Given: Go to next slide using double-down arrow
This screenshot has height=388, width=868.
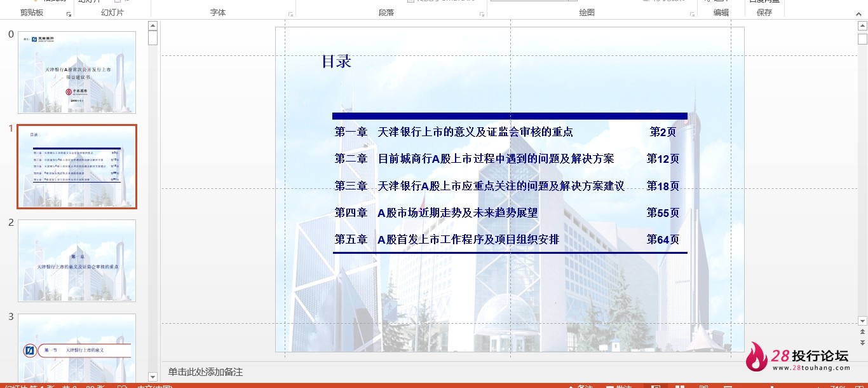Looking at the screenshot, I should (862, 342).
